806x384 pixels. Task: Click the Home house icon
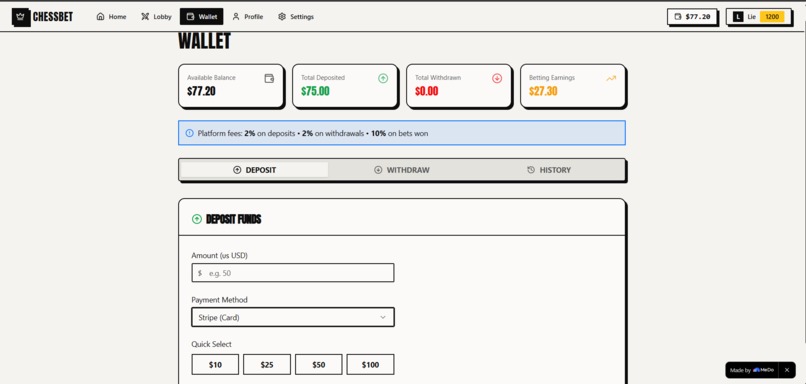[100, 16]
